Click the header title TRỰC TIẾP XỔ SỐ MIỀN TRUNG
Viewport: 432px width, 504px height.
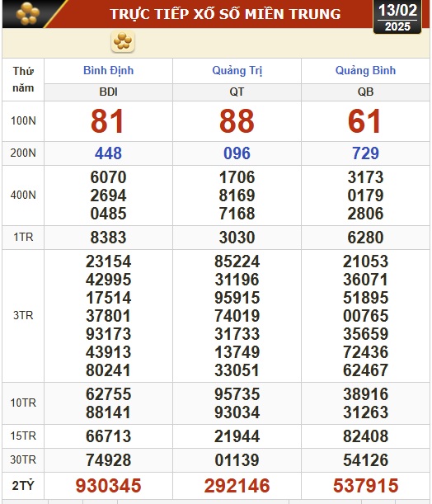click(x=225, y=14)
